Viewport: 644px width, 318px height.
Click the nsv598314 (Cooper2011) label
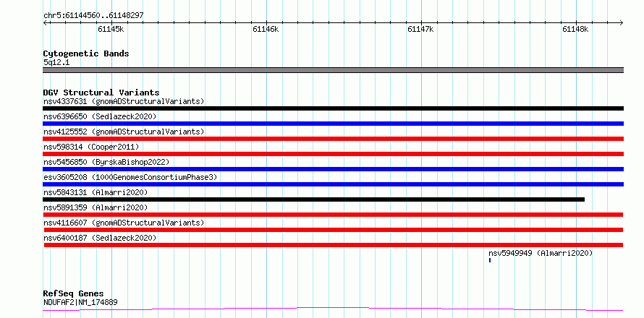(x=91, y=147)
